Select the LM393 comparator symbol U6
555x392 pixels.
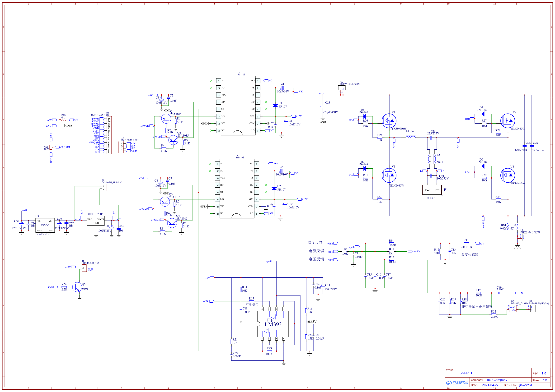273,324
